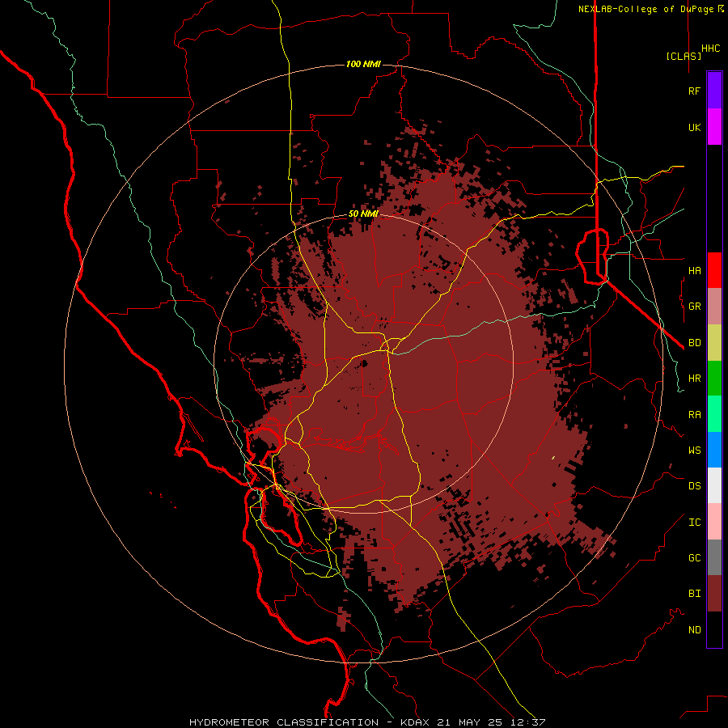The width and height of the screenshot is (728, 728).
Task: Select the GC gray legend swatch
Action: coord(714,557)
